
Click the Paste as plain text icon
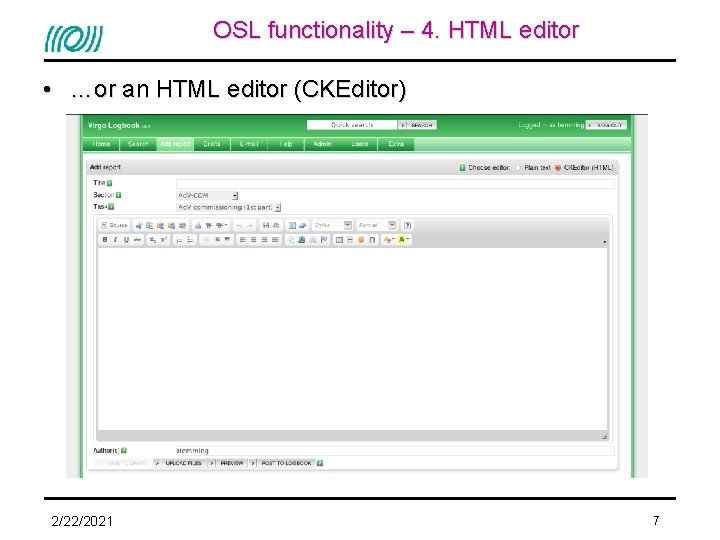tap(171, 225)
